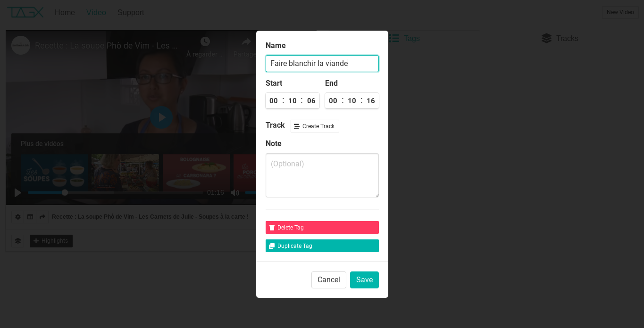
Task: Click the Create Track button
Action: point(315,126)
